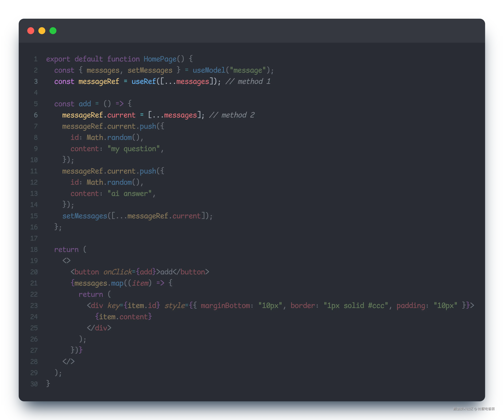Click the "ai answer" string literal

point(129,194)
